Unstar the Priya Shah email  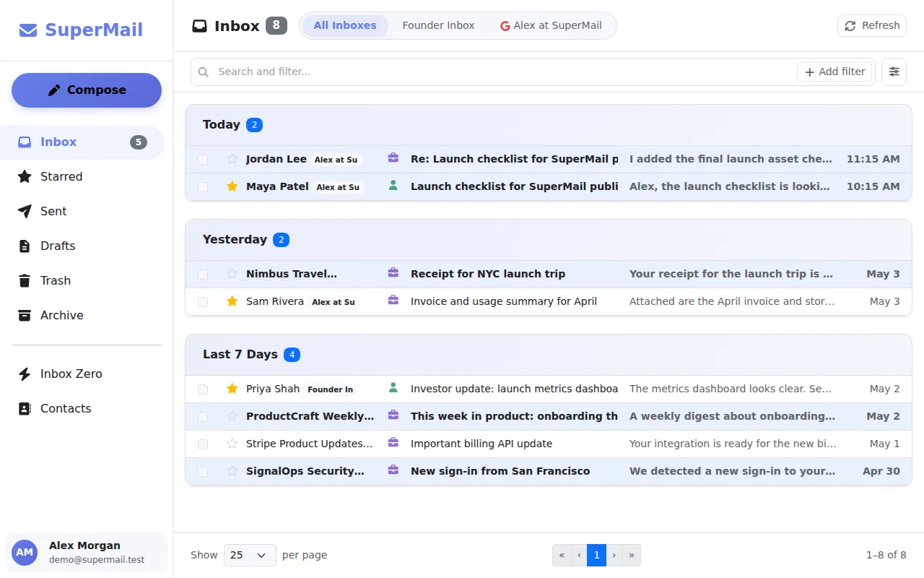[232, 389]
